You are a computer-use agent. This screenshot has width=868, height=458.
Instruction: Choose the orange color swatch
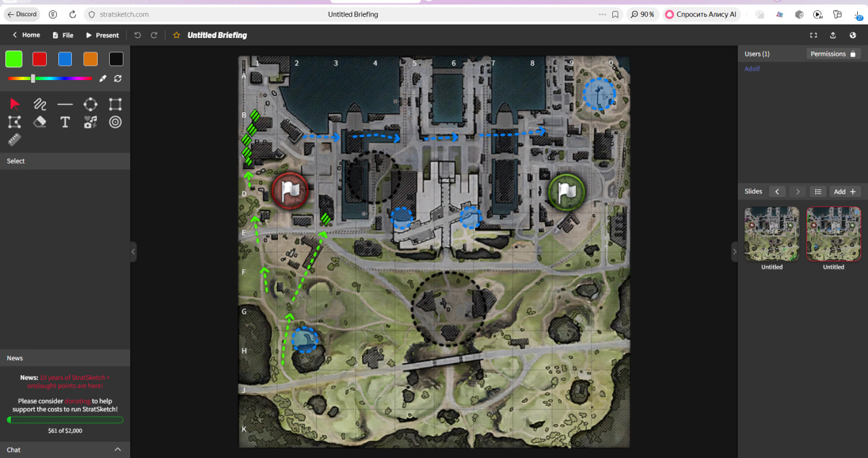(90, 59)
